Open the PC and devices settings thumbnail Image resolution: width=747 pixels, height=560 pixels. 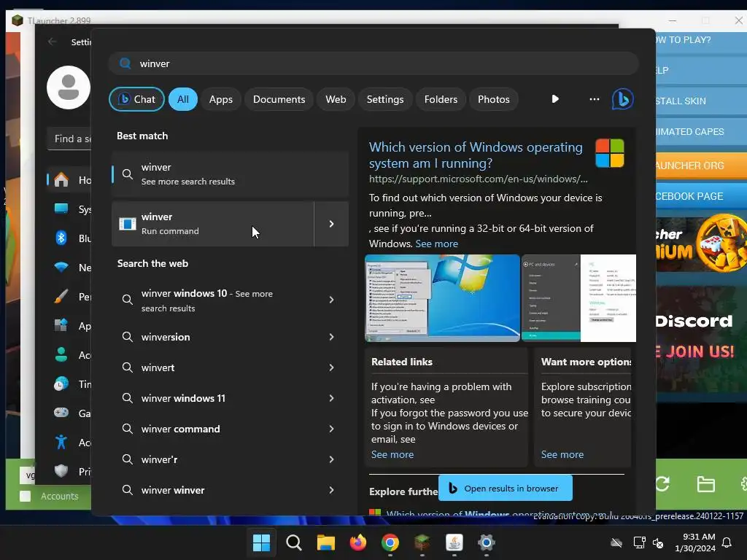578,298
